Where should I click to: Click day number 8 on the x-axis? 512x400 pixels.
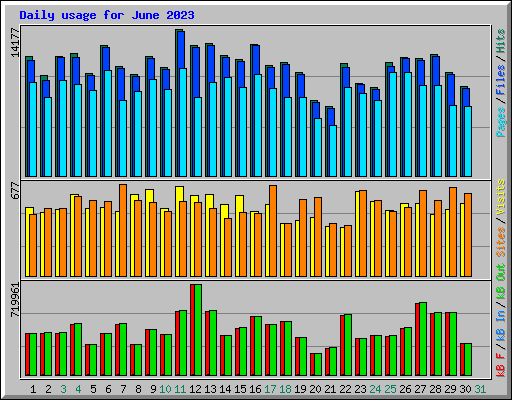pyautogui.click(x=138, y=389)
